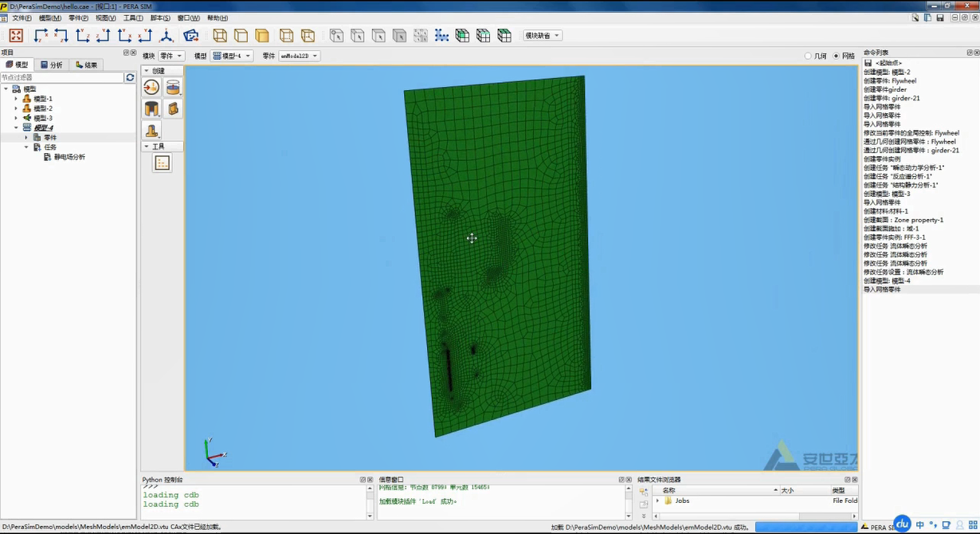Click the first pick-selection cube icon

tap(336, 35)
